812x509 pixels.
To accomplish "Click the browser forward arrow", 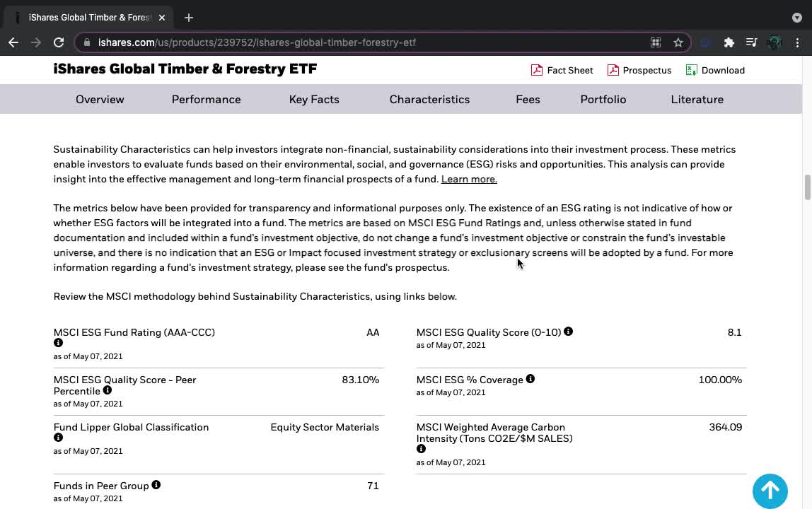I will pos(36,42).
